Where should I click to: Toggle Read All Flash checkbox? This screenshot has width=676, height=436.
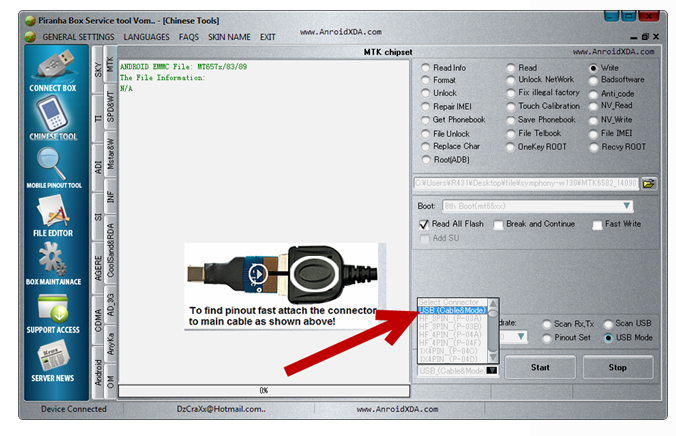(x=424, y=224)
